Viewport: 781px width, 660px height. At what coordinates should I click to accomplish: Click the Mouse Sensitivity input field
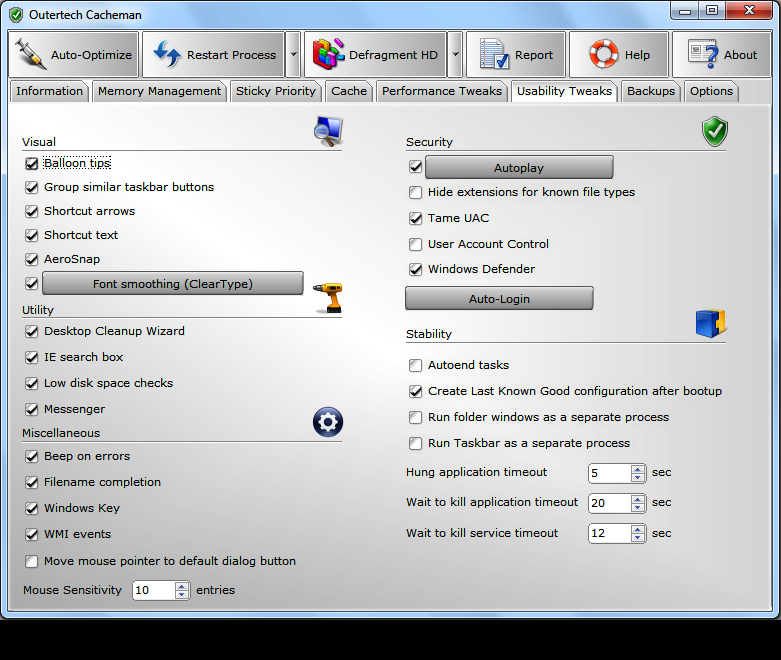(154, 590)
